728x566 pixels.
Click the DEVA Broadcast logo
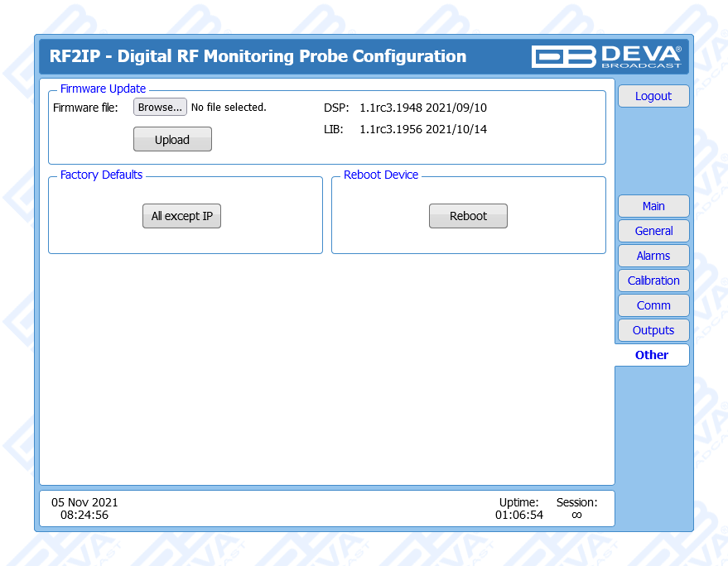click(x=606, y=56)
